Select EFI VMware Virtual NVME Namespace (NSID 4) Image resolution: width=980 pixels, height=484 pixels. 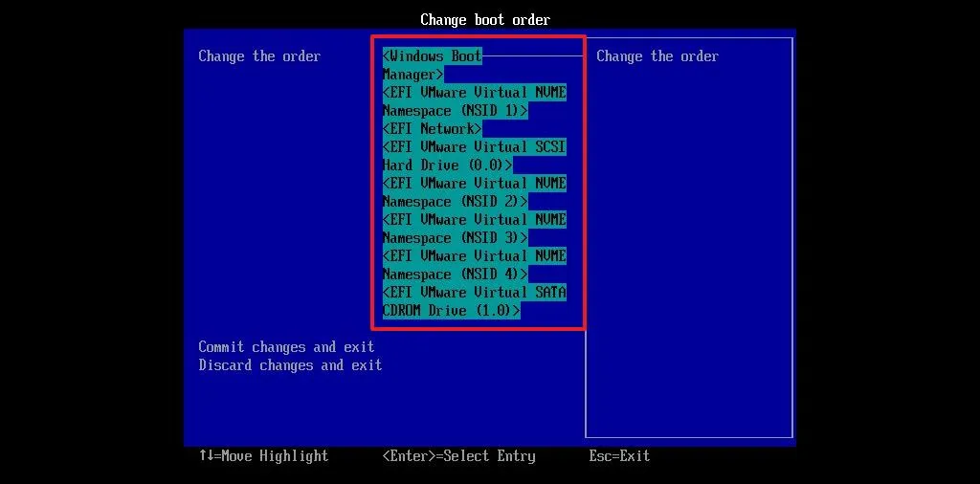tap(475, 265)
